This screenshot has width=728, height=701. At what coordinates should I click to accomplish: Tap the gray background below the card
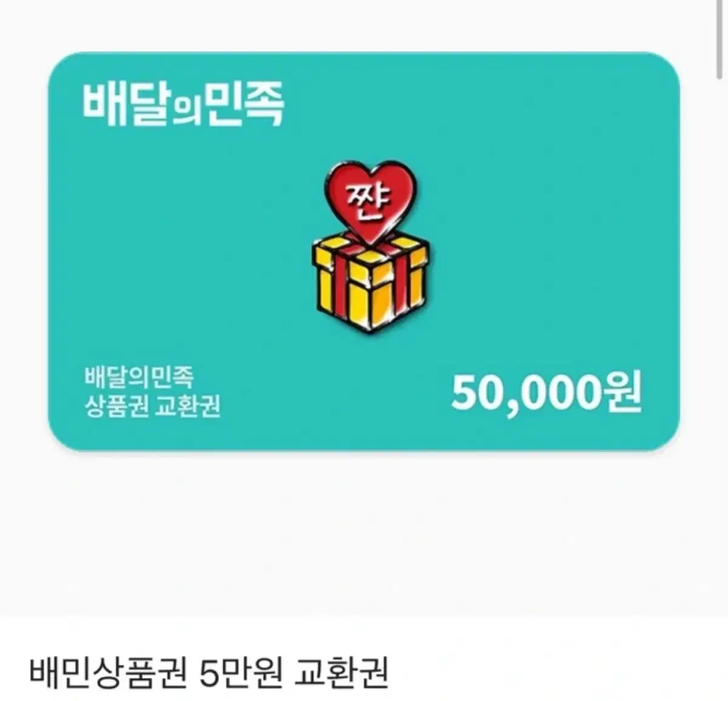coord(364,534)
